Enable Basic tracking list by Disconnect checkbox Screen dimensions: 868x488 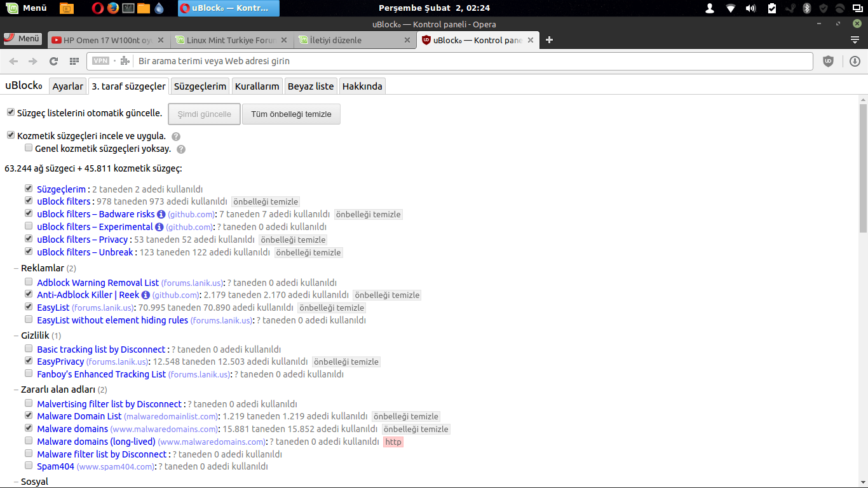[x=28, y=349]
